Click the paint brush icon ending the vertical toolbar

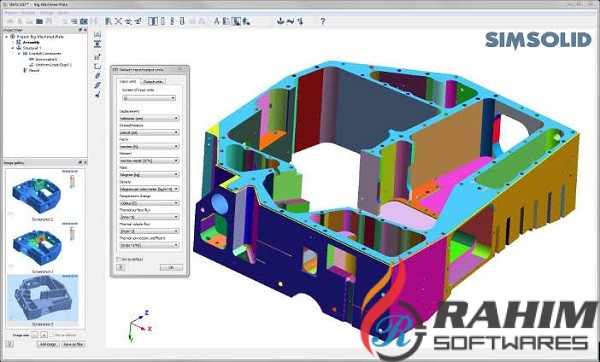pos(97,94)
